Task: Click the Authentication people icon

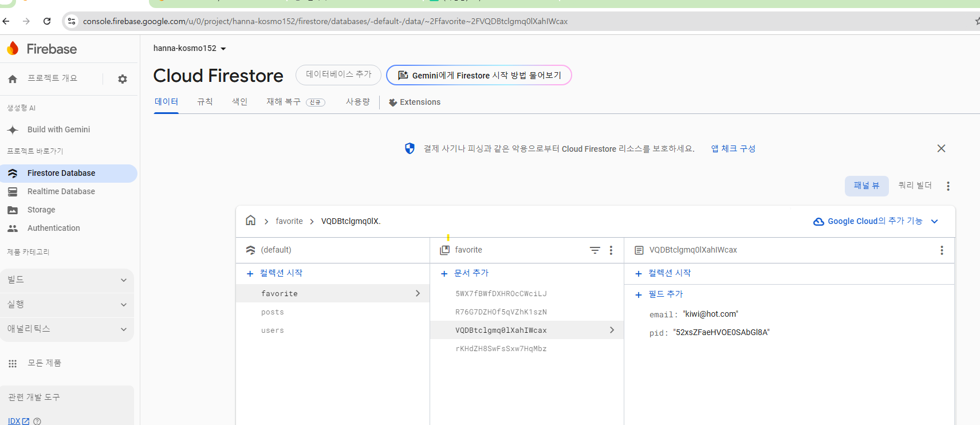Action: pyautogui.click(x=13, y=229)
